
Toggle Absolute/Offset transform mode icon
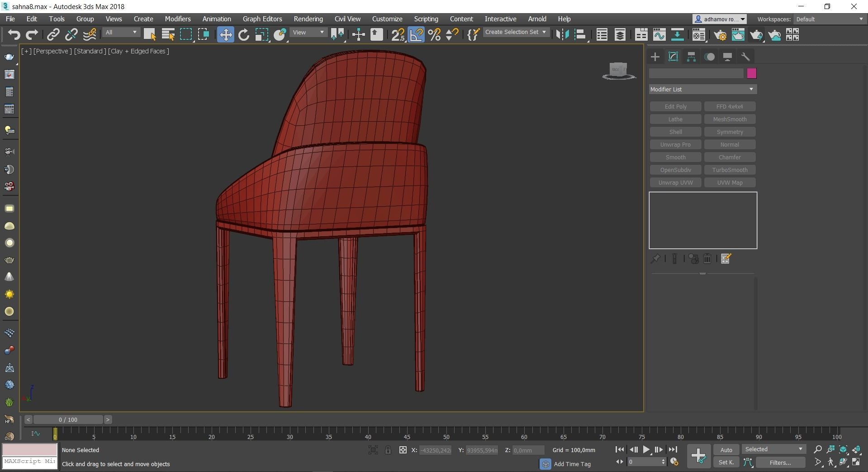click(403, 450)
